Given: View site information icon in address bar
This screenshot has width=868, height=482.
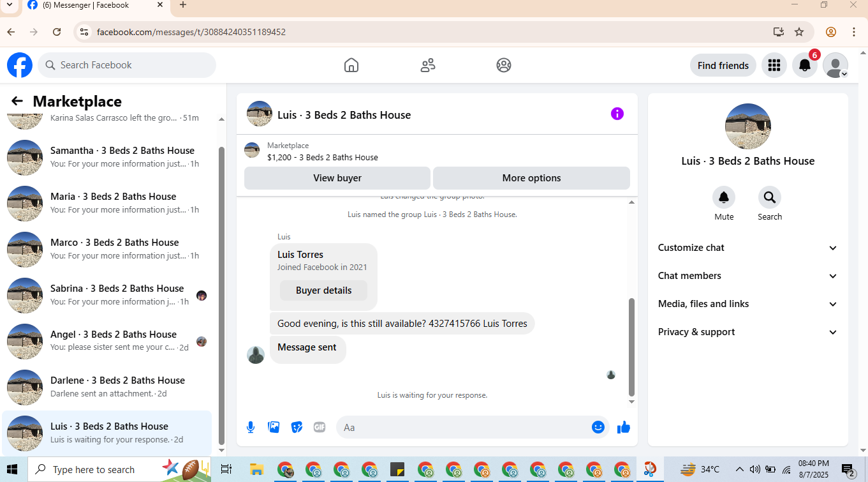Looking at the screenshot, I should pos(84,32).
